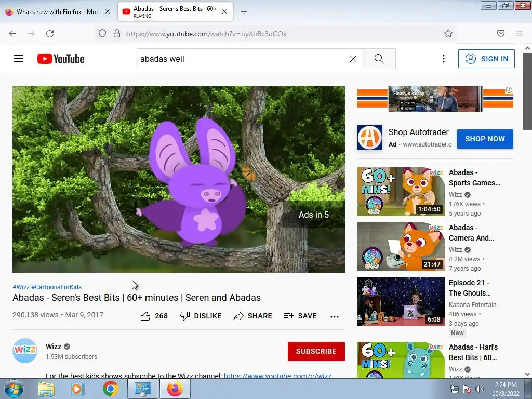Click Abadas - Camera And title
The width and height of the screenshot is (532, 399).
pyautogui.click(x=471, y=233)
